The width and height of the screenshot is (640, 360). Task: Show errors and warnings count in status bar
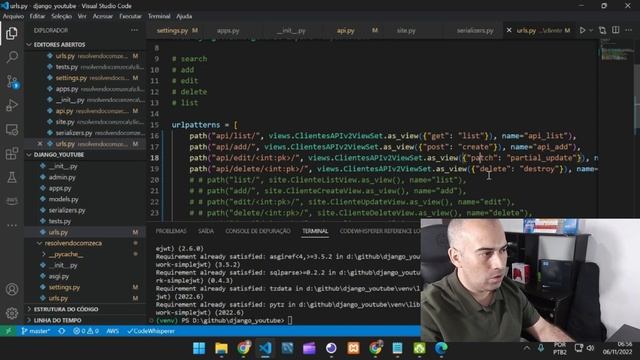coord(86,331)
